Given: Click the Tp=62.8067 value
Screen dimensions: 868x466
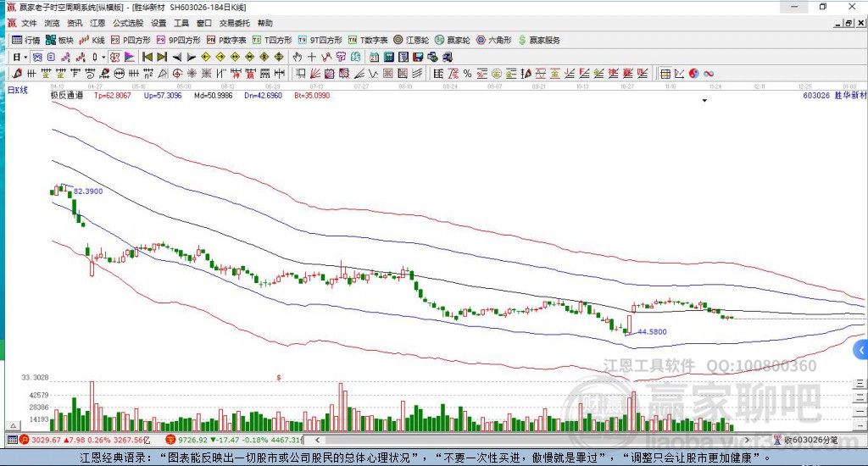Looking at the screenshot, I should click(x=113, y=95).
